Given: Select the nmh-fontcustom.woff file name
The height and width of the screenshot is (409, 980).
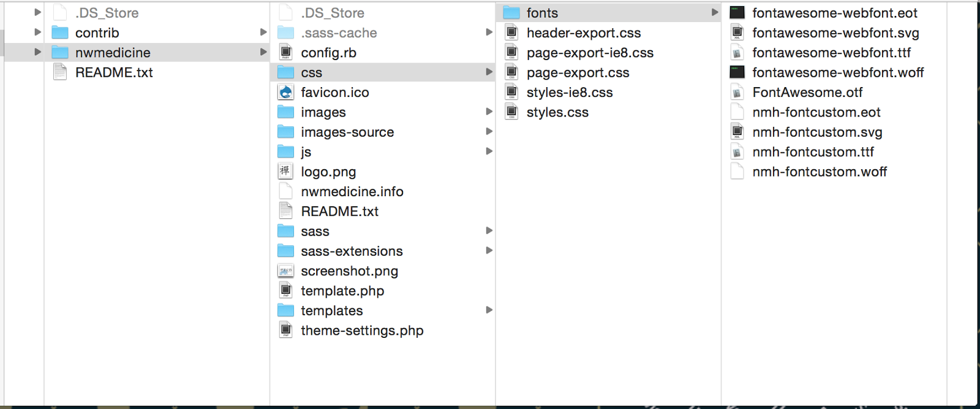Looking at the screenshot, I should tap(820, 172).
